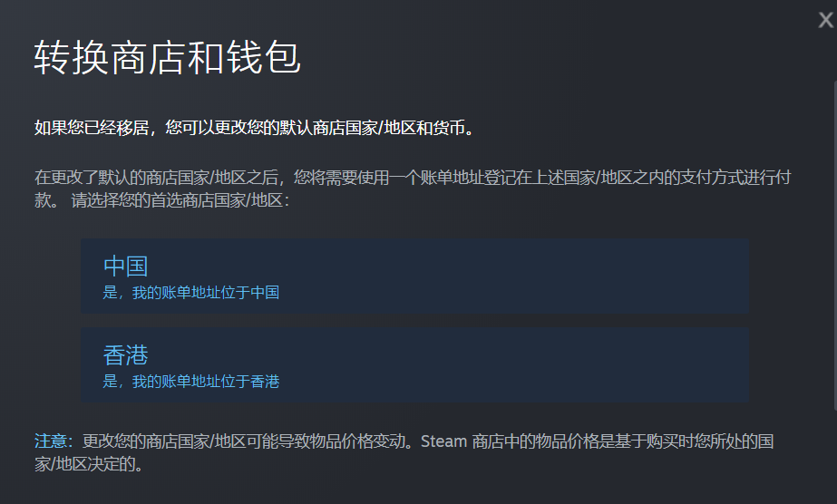Choose 是，我的账单地址位于中国 line
The height and width of the screenshot is (504, 837).
tap(191, 292)
